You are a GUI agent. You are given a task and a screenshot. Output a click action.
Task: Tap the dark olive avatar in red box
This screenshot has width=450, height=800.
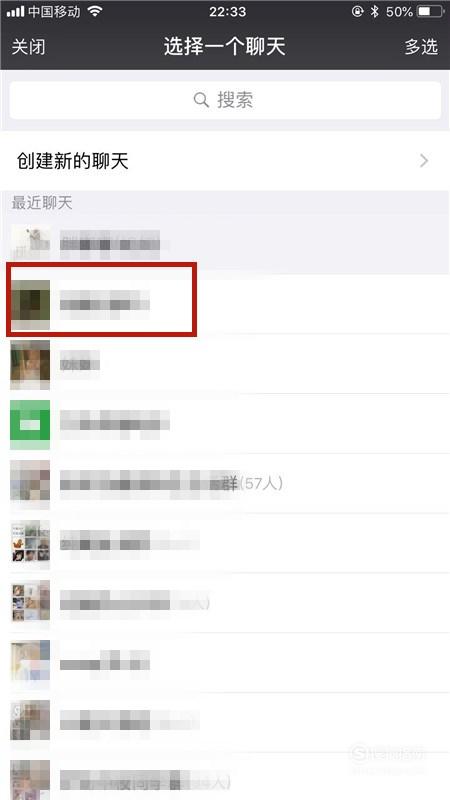[x=30, y=304]
